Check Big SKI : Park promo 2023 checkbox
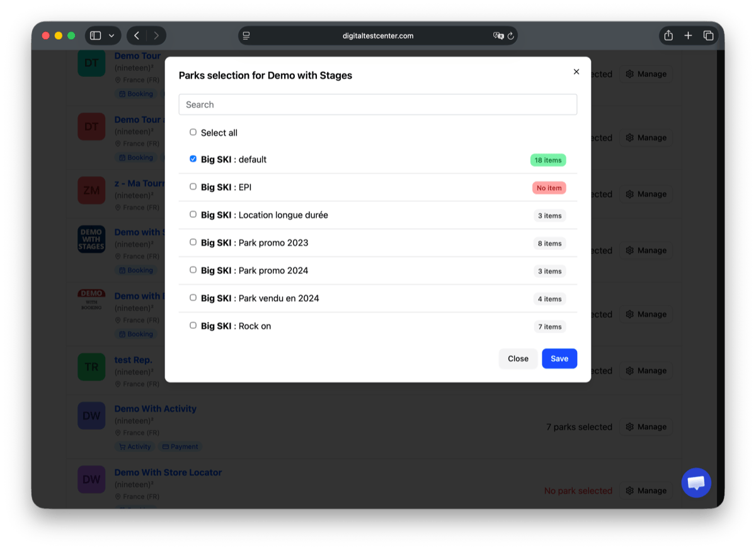Image resolution: width=756 pixels, height=550 pixels. point(193,242)
